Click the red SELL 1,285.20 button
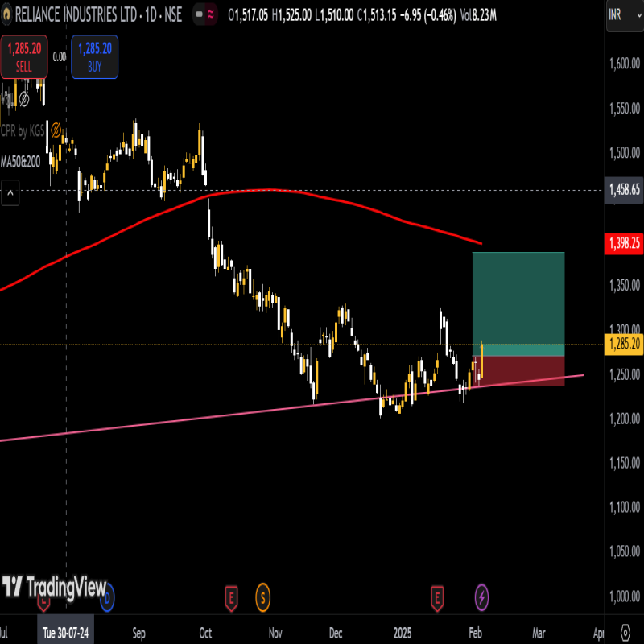This screenshot has height=644, width=644. (x=24, y=56)
